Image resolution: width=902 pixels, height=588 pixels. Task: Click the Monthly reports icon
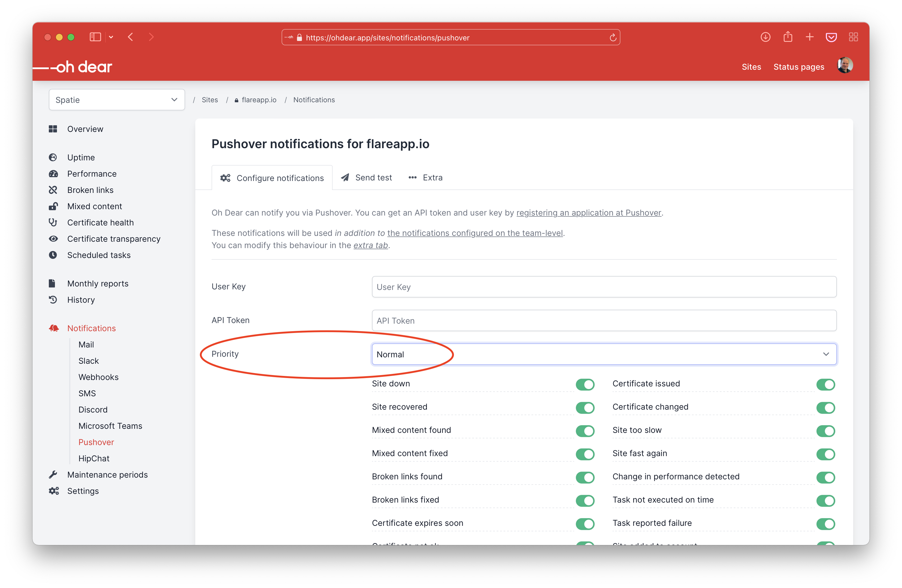[54, 283]
